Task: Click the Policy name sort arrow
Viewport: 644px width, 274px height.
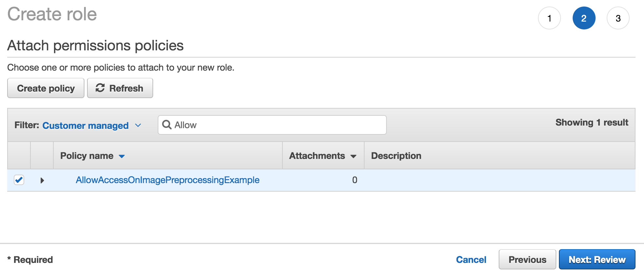Action: tap(122, 156)
